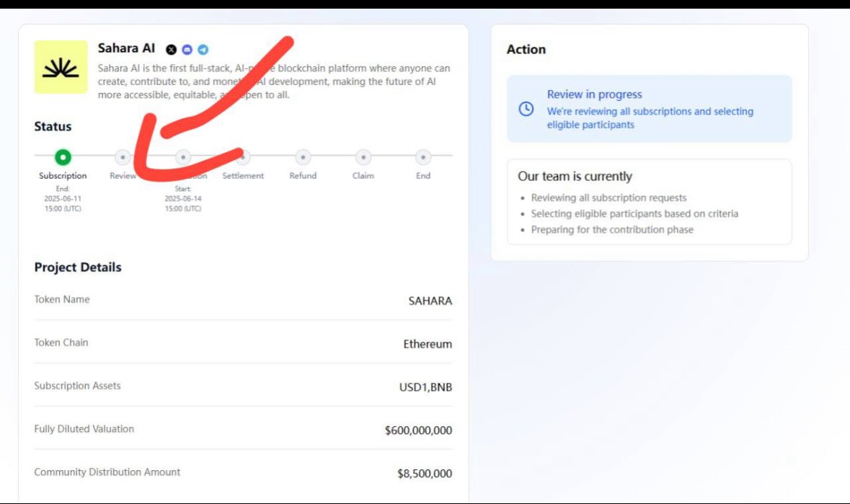The height and width of the screenshot is (504, 850).
Task: Click the USD1,BNB subscription assets value
Action: point(425,387)
